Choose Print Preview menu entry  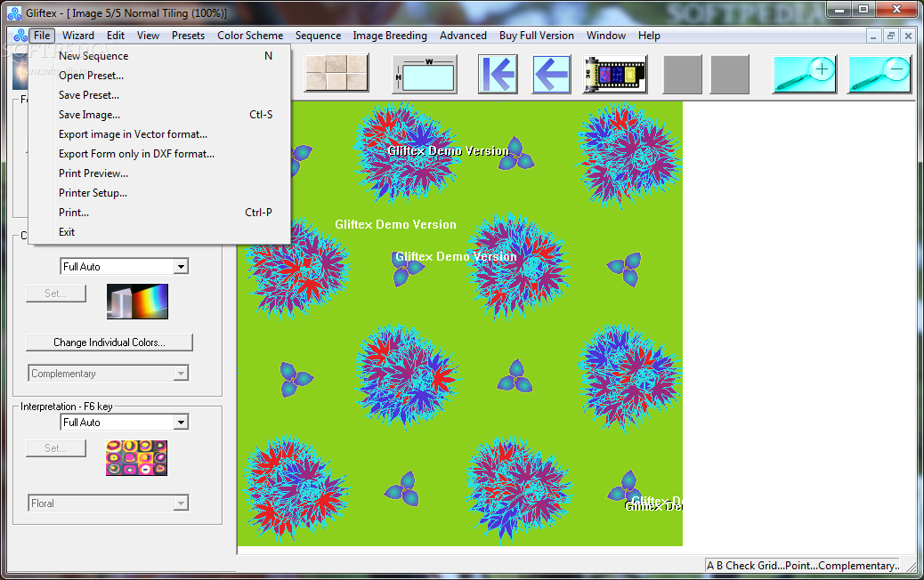(159, 173)
